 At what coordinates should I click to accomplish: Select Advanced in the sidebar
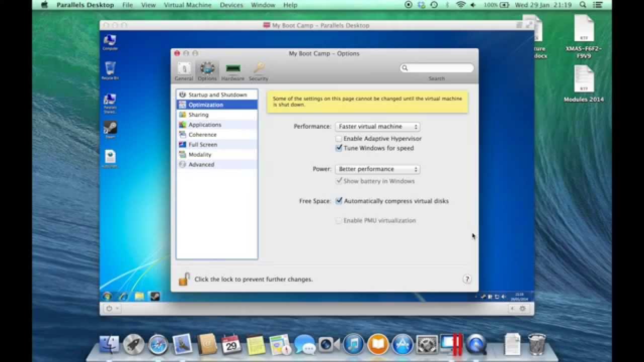(x=217, y=164)
